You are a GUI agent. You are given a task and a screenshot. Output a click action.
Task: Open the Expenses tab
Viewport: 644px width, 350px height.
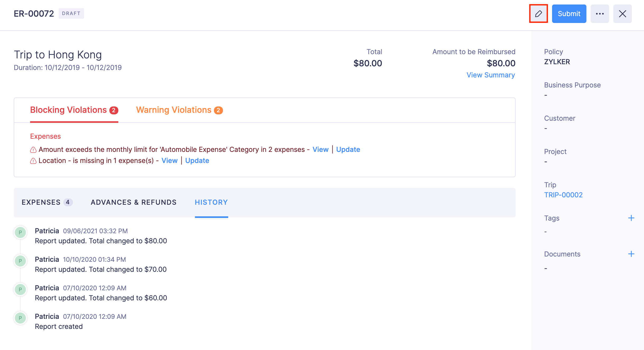click(47, 202)
